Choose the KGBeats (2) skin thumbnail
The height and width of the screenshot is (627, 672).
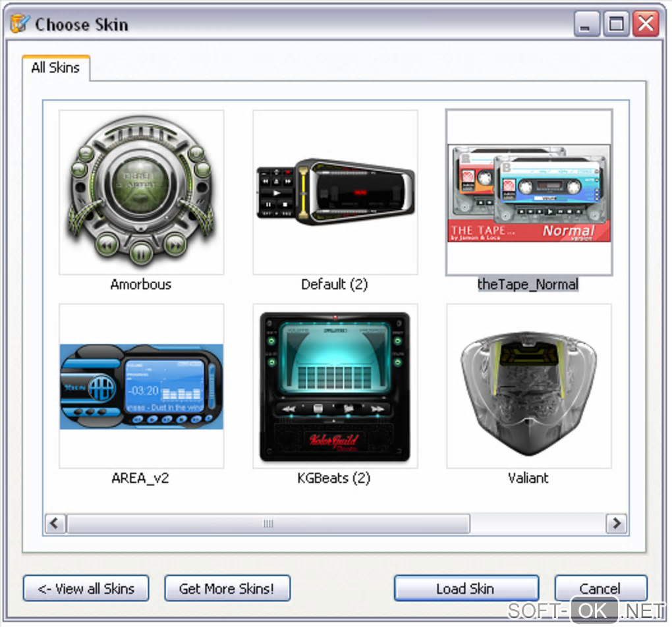(x=335, y=386)
